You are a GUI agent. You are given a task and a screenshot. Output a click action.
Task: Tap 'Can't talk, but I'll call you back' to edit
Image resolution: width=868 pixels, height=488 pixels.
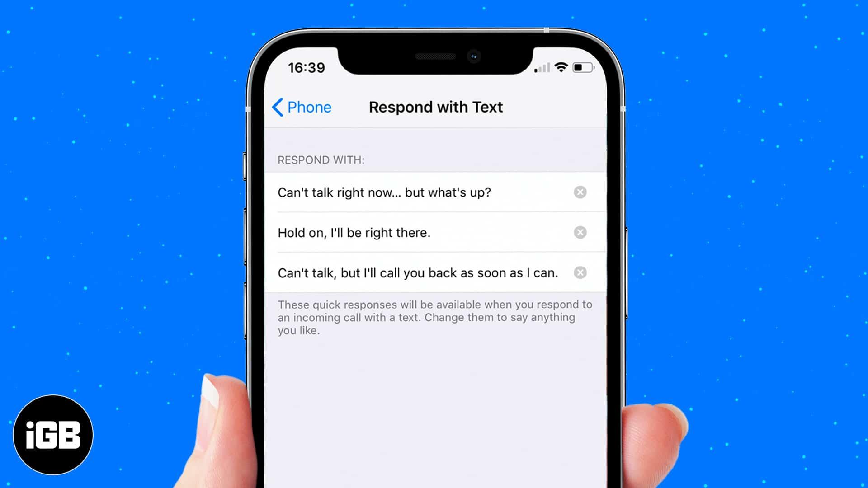(417, 272)
